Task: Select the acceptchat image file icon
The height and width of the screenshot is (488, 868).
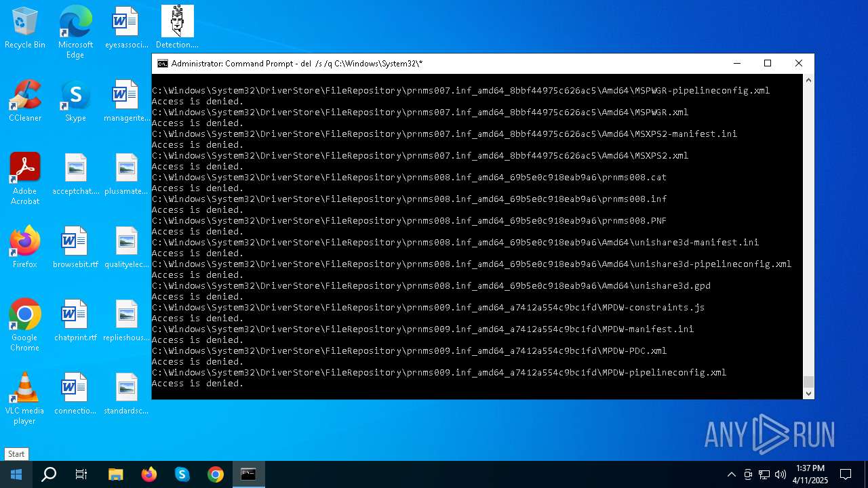Action: pyautogui.click(x=75, y=174)
